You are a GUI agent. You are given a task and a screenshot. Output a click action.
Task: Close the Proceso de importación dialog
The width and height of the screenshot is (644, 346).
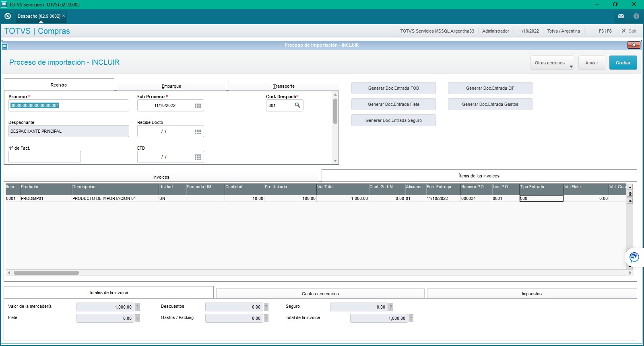[634, 45]
